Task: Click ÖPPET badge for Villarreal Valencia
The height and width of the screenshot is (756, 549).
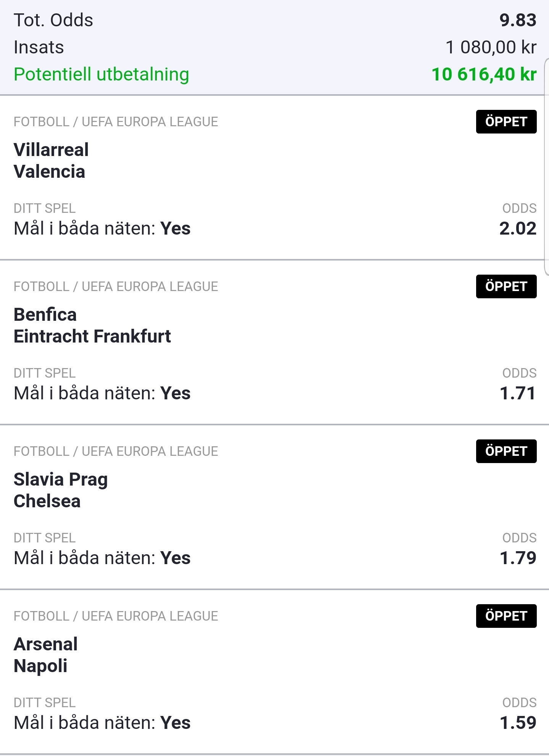Action: pos(506,122)
